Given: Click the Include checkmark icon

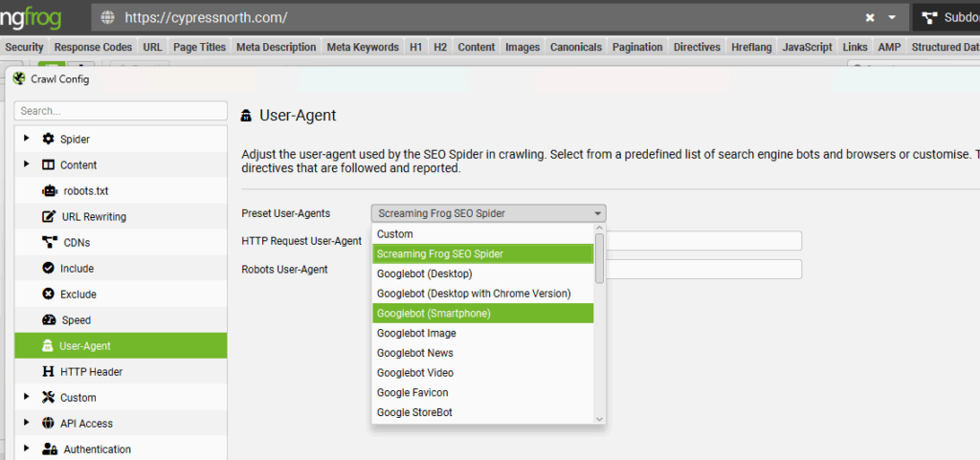Looking at the screenshot, I should [x=48, y=269].
